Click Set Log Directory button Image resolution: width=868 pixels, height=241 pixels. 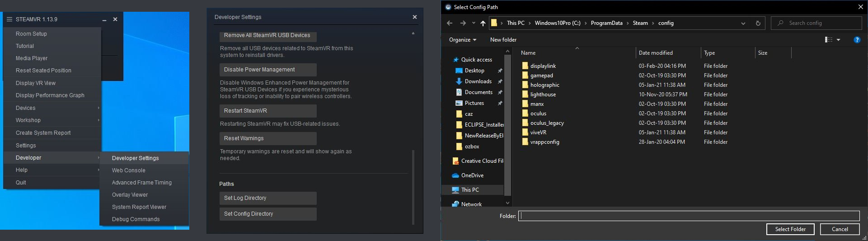(267, 198)
